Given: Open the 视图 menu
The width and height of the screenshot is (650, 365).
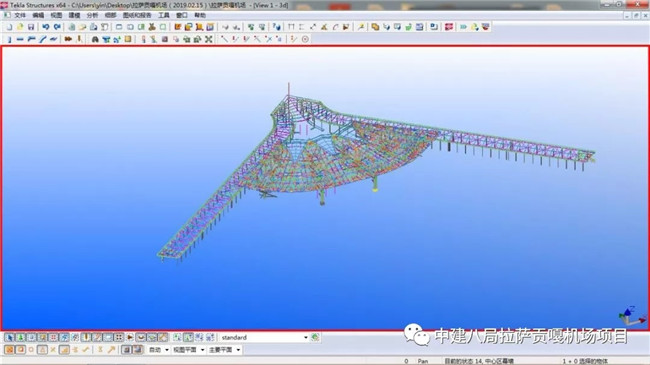Looking at the screenshot, I should (56, 15).
